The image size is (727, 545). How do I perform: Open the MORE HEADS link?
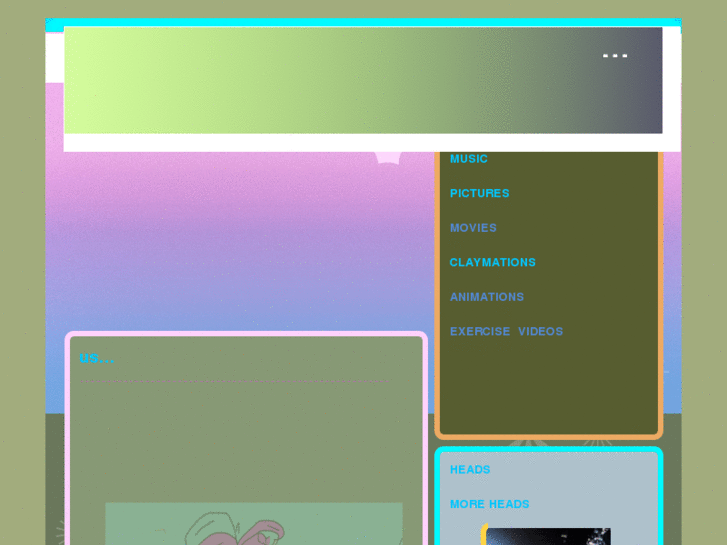pyautogui.click(x=490, y=504)
